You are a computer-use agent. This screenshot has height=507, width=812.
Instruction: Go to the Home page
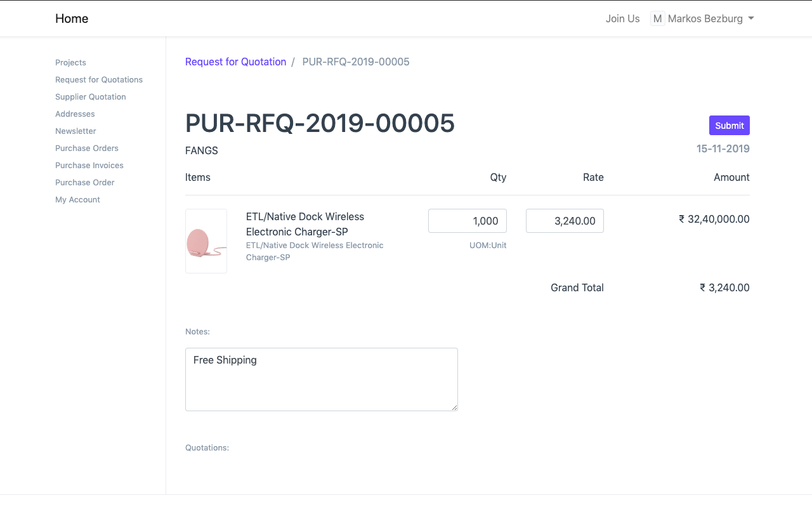coord(72,18)
